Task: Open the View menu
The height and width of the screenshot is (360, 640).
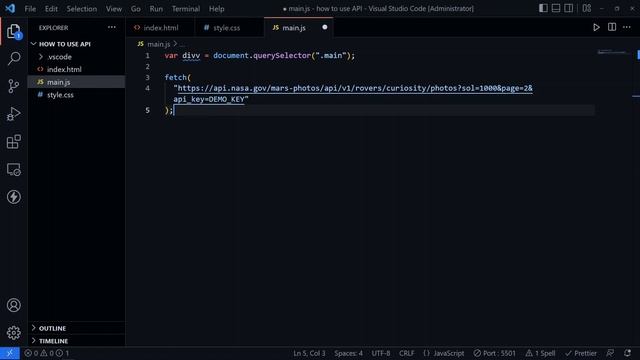Action: (x=114, y=9)
